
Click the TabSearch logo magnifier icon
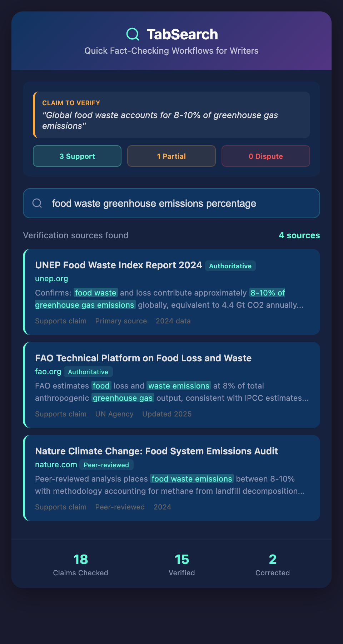[x=133, y=34]
